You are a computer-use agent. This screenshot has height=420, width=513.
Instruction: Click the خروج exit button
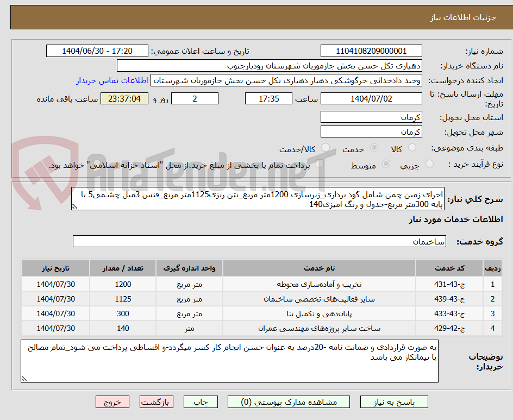point(112,402)
